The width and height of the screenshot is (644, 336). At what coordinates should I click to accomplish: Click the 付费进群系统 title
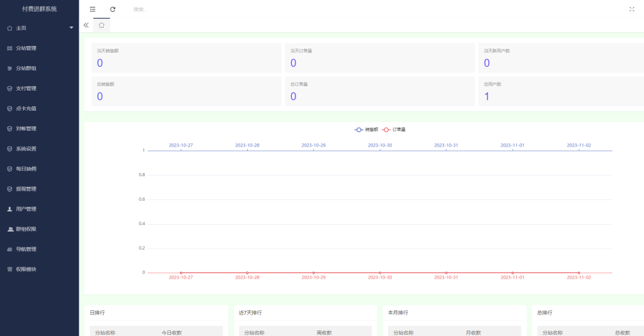click(39, 9)
